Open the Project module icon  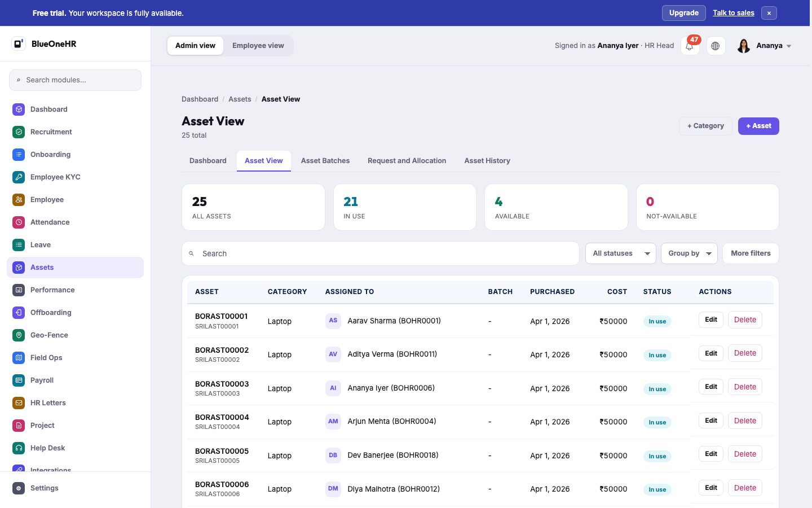pos(19,426)
